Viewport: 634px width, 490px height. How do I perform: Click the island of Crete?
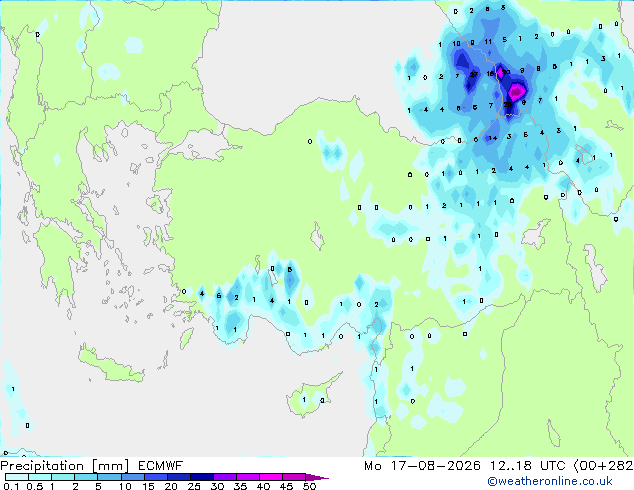pyautogui.click(x=110, y=365)
